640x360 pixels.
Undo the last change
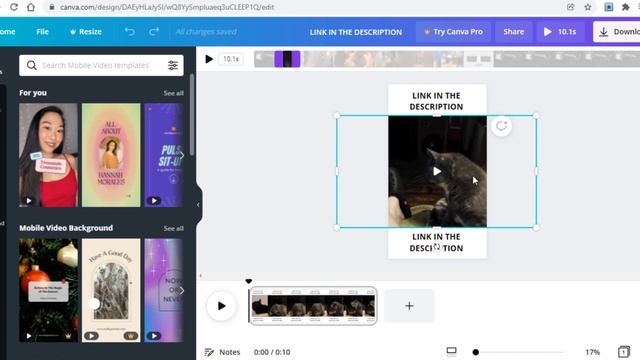tap(129, 31)
